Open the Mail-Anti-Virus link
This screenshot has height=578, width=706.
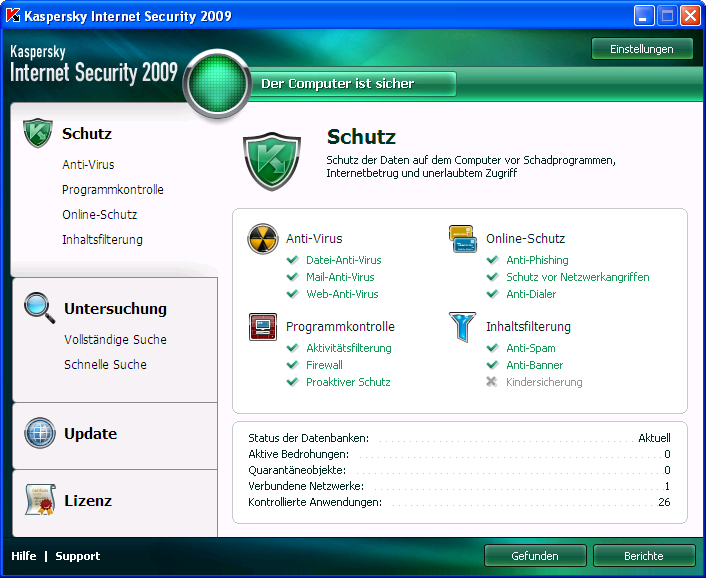pyautogui.click(x=340, y=277)
